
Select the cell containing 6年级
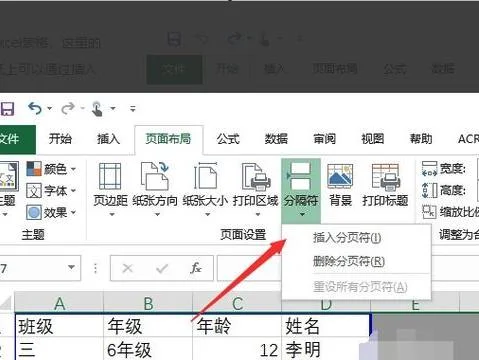pos(148,349)
